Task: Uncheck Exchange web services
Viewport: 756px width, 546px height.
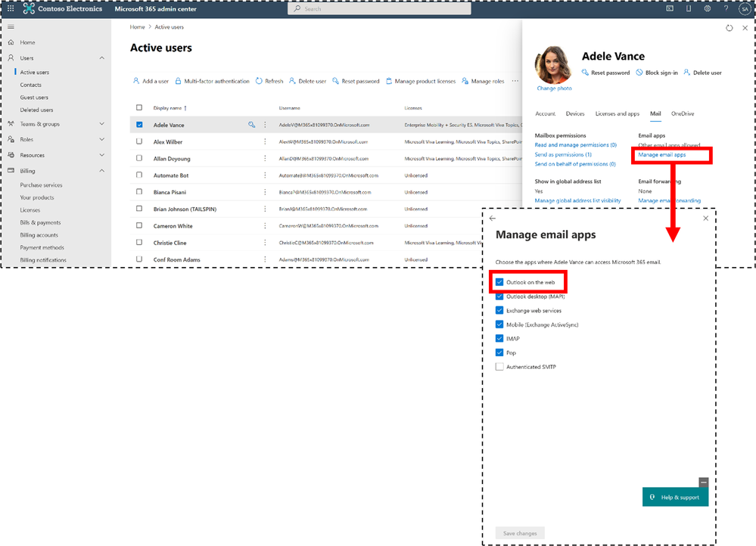Action: pos(499,310)
